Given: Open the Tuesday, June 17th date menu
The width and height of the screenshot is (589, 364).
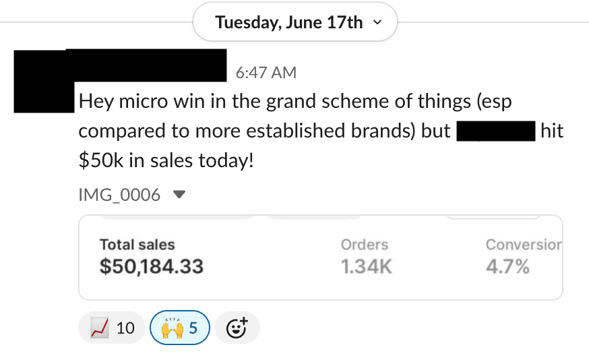Looking at the screenshot, I should [289, 22].
